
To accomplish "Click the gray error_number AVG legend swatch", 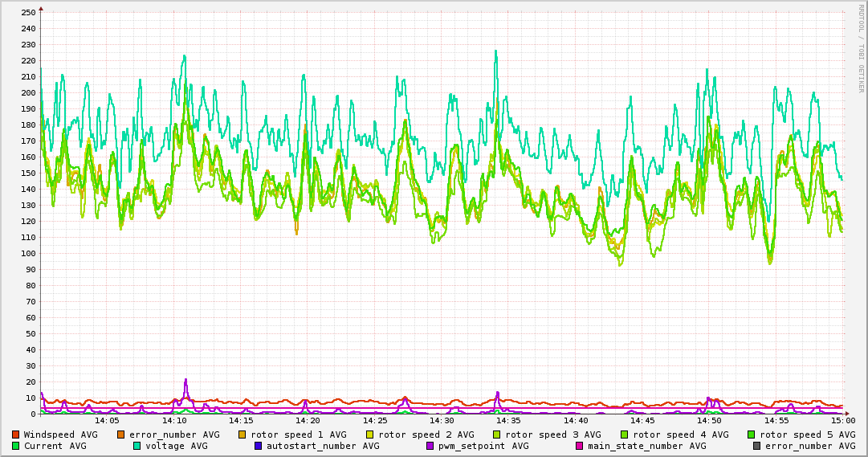I will click(756, 446).
